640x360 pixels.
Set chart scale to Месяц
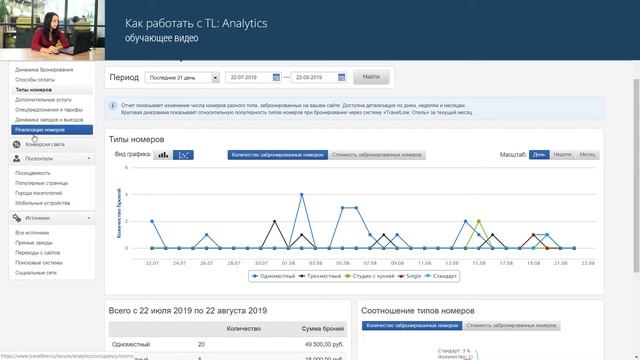pyautogui.click(x=587, y=155)
